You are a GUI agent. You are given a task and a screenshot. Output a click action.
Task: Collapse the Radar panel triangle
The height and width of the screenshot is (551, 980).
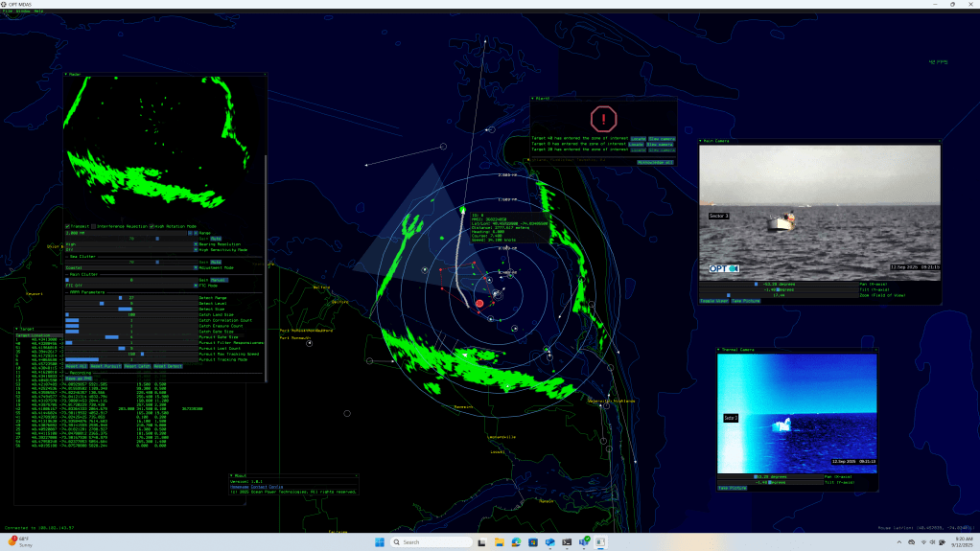(x=66, y=75)
